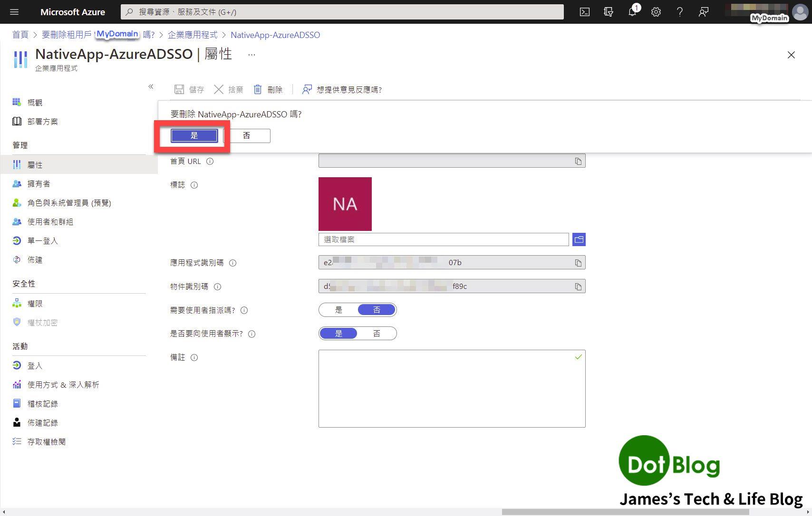Click the 刪除 delete toolbar button
Image resolution: width=812 pixels, height=516 pixels.
(x=268, y=89)
